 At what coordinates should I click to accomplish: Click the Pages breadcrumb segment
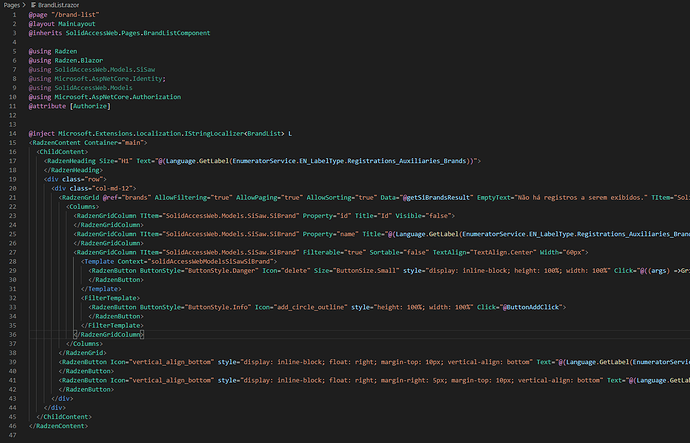11,5
